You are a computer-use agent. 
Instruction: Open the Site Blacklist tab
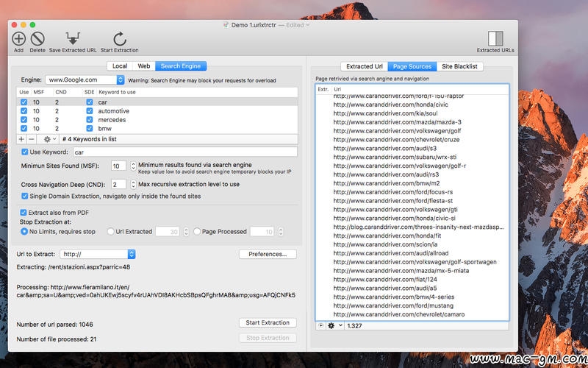[459, 66]
